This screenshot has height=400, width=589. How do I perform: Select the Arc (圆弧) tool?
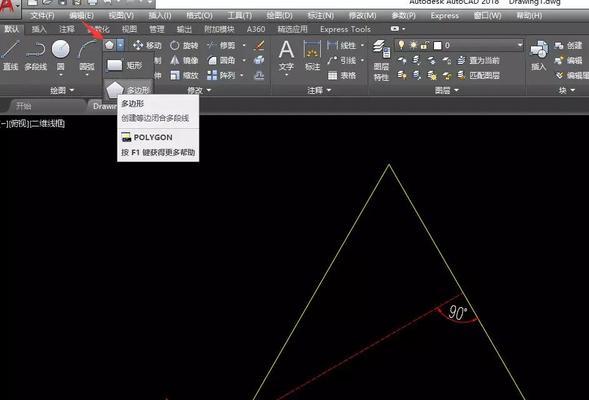87,55
